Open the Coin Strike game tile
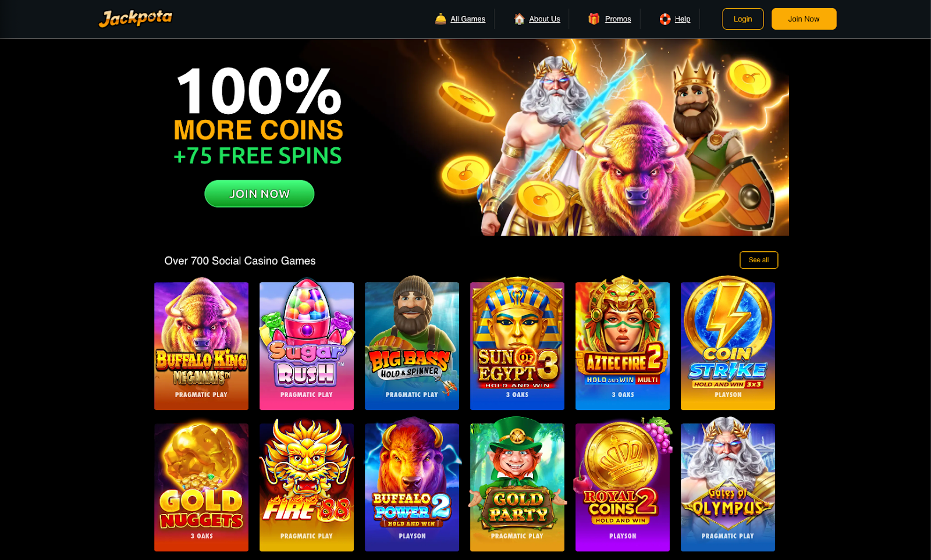This screenshot has height=560, width=931. click(728, 344)
